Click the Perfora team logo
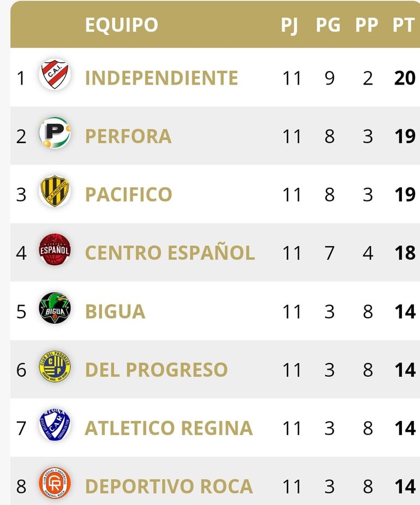Image resolution: width=420 pixels, height=505 pixels. [55, 133]
